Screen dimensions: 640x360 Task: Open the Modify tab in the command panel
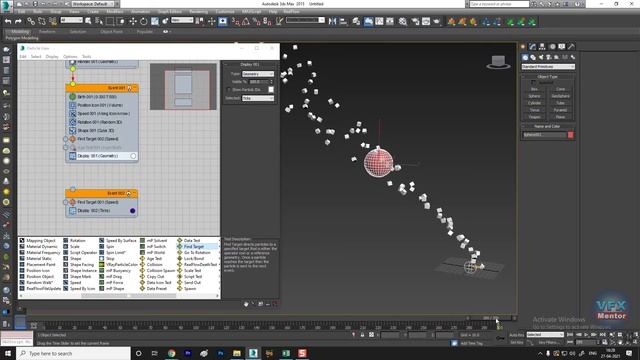(x=532, y=47)
